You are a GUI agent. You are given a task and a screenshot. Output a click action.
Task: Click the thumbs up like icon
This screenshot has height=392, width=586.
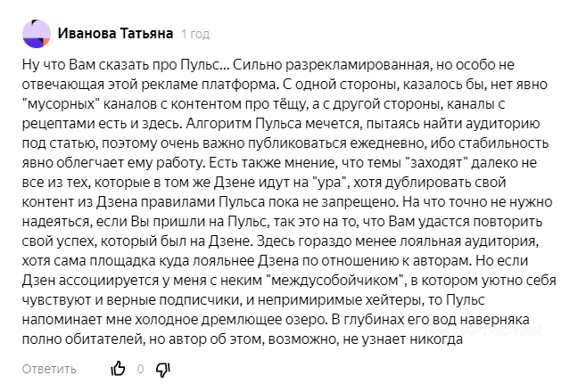pyautogui.click(x=118, y=368)
